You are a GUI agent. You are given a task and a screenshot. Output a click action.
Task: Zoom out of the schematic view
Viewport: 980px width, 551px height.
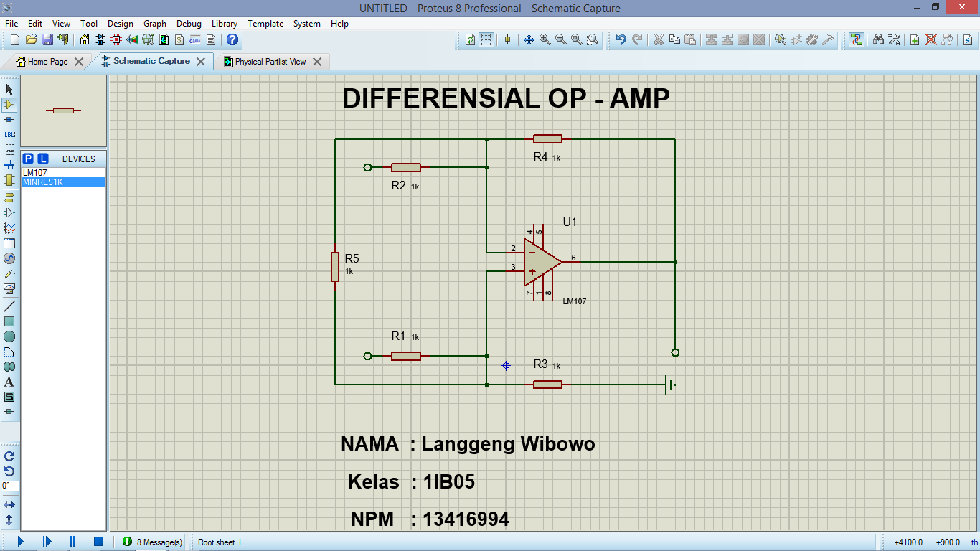coord(559,40)
